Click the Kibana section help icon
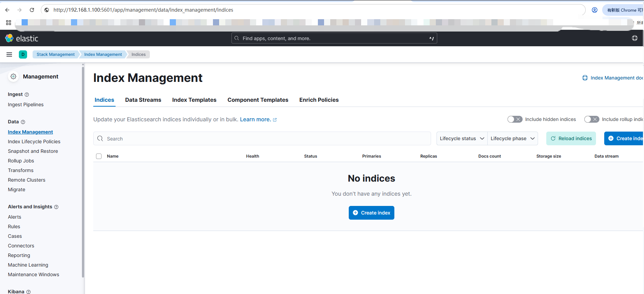This screenshot has width=644, height=294. pos(28,292)
